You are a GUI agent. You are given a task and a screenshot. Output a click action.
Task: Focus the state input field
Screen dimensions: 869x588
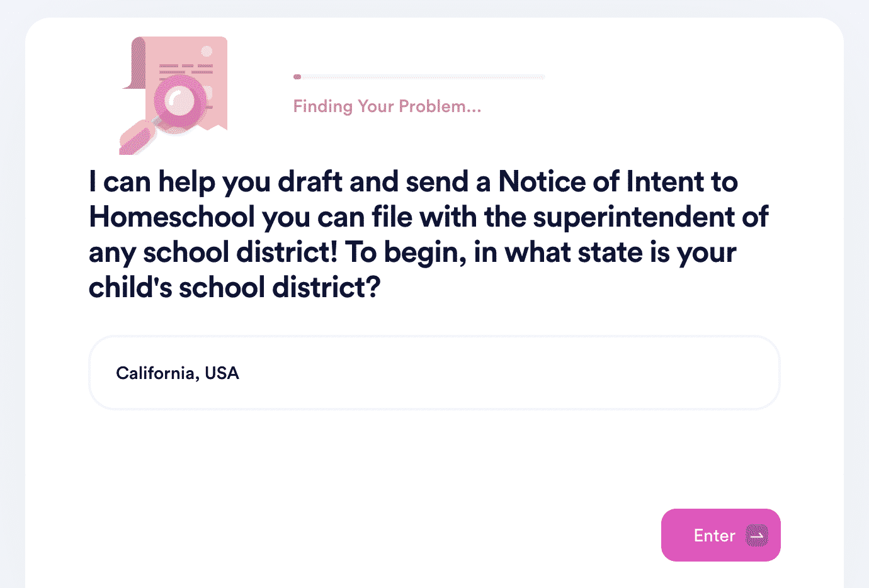click(x=434, y=373)
